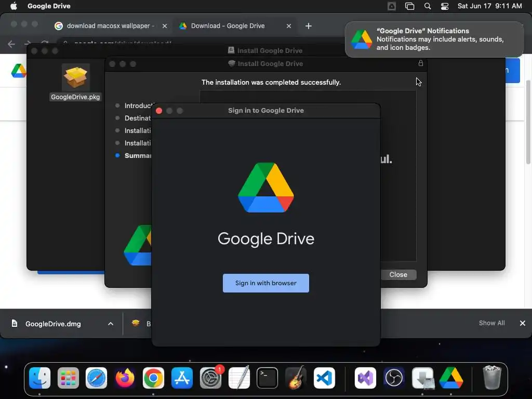Open Google Drive from the dock
Viewport: 532px width, 399px height.
tap(451, 378)
